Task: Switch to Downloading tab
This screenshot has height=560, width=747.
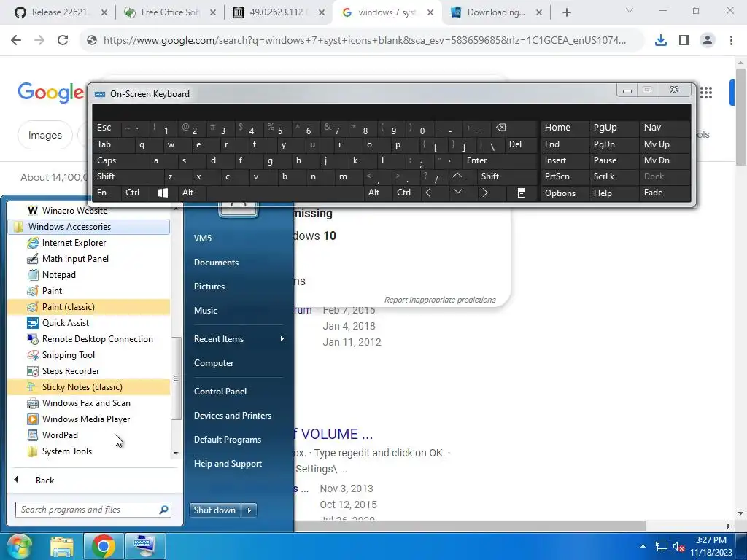Action: point(495,12)
